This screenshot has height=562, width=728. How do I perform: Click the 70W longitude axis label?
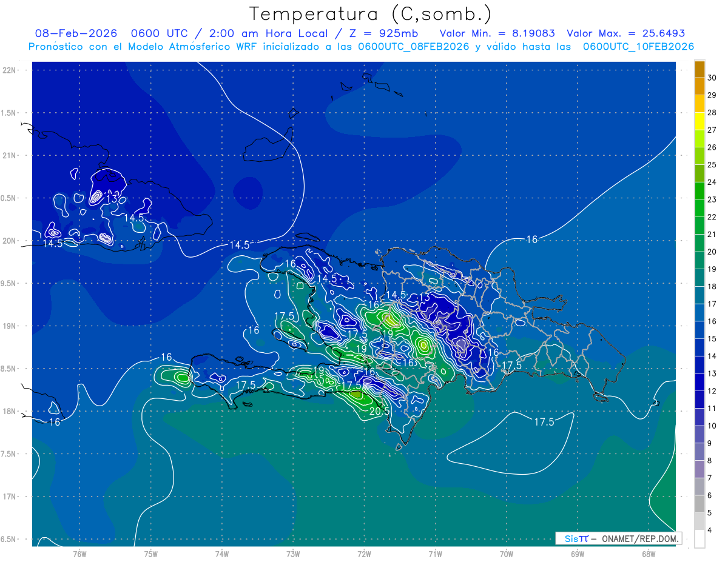pos(507,554)
